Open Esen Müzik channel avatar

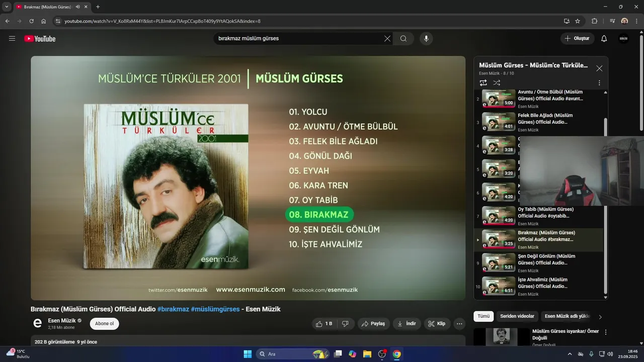[x=37, y=324]
